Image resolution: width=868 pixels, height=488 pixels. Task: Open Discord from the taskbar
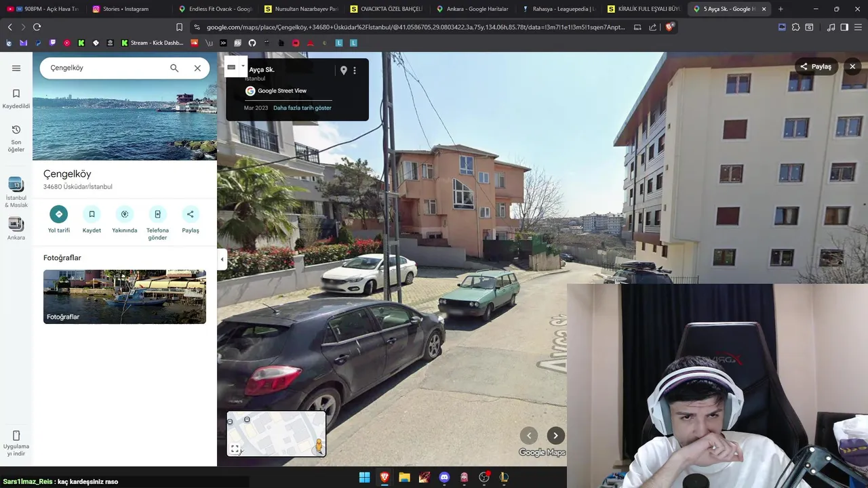(x=444, y=477)
